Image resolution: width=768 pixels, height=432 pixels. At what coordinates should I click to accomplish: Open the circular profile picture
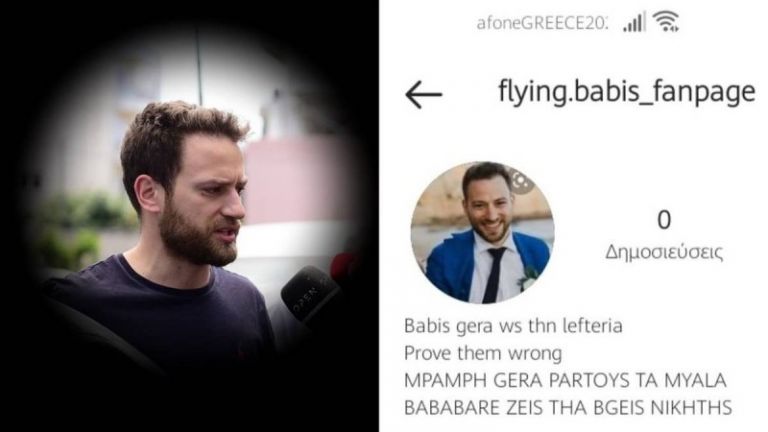(x=482, y=233)
